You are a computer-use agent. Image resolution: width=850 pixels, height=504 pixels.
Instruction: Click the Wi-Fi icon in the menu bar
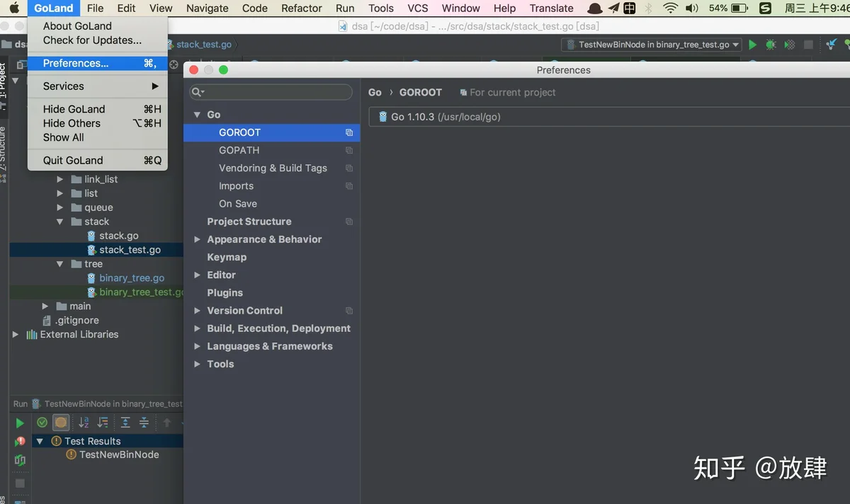(670, 8)
